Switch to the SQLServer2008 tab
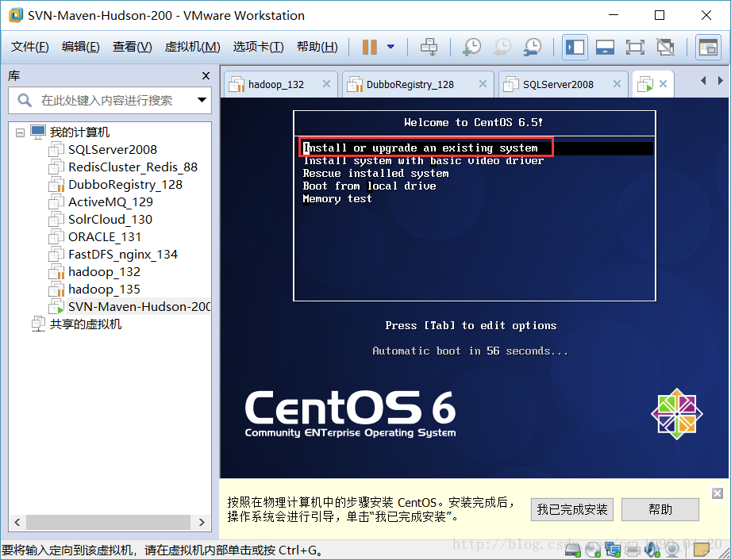The height and width of the screenshot is (560, 731). click(x=558, y=84)
